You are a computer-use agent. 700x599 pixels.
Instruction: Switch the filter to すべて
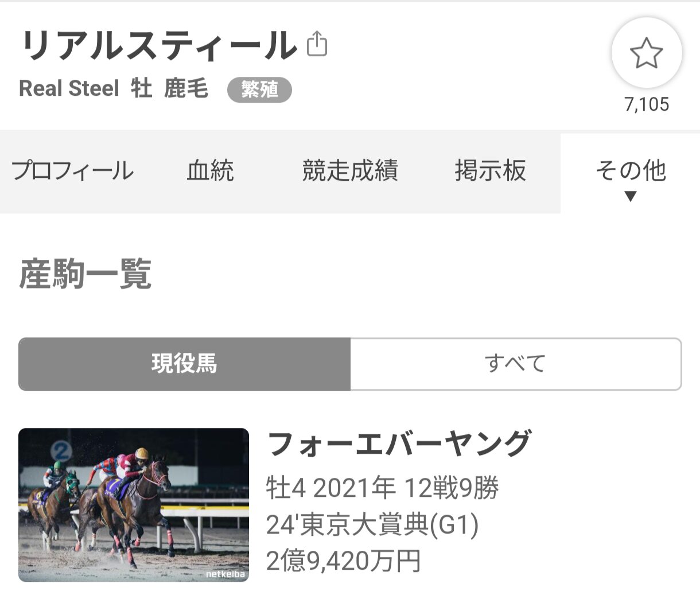point(515,364)
